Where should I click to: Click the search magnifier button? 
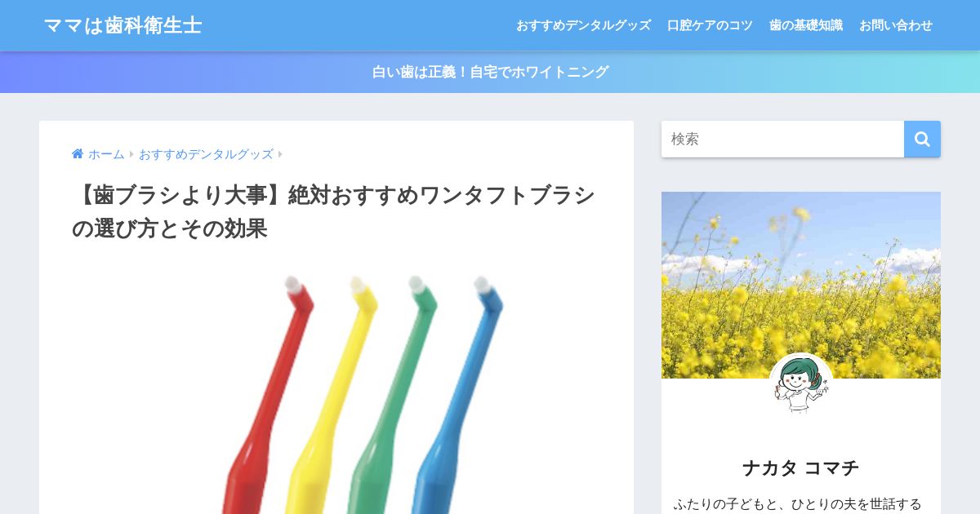[922, 140]
